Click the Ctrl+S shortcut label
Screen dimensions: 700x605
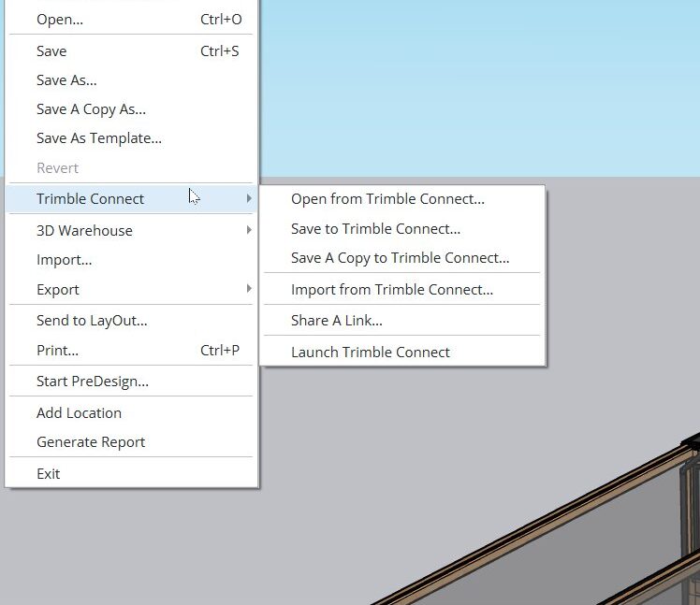[220, 50]
